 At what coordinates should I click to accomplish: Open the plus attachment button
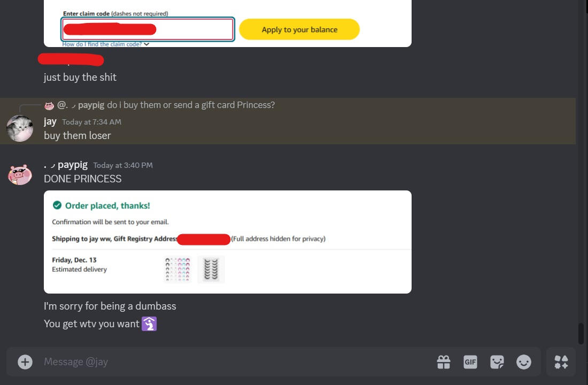pyautogui.click(x=25, y=361)
